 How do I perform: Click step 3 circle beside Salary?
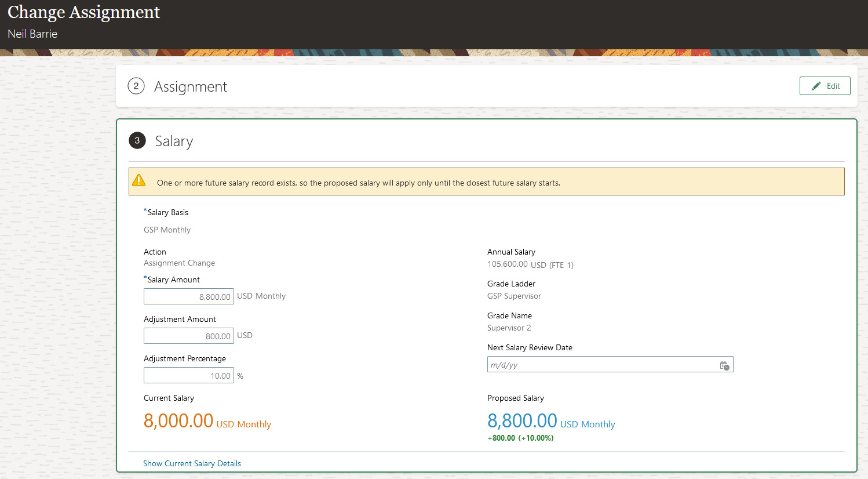137,140
